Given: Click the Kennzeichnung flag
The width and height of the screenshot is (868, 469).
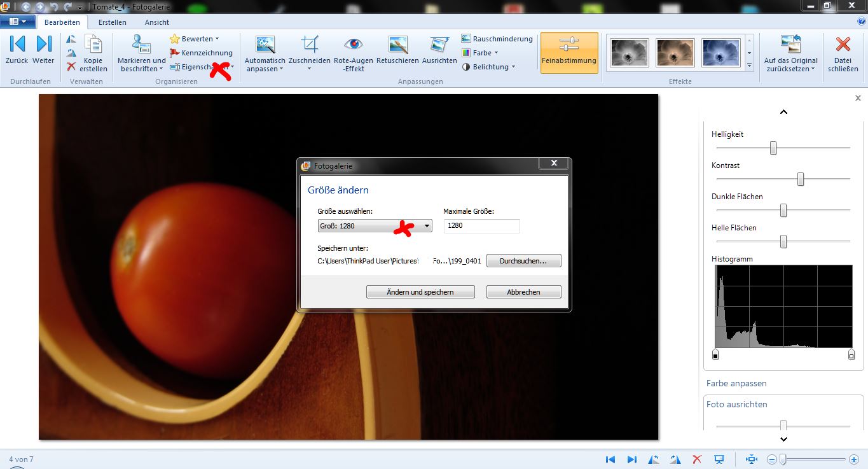Looking at the screenshot, I should tap(201, 53).
